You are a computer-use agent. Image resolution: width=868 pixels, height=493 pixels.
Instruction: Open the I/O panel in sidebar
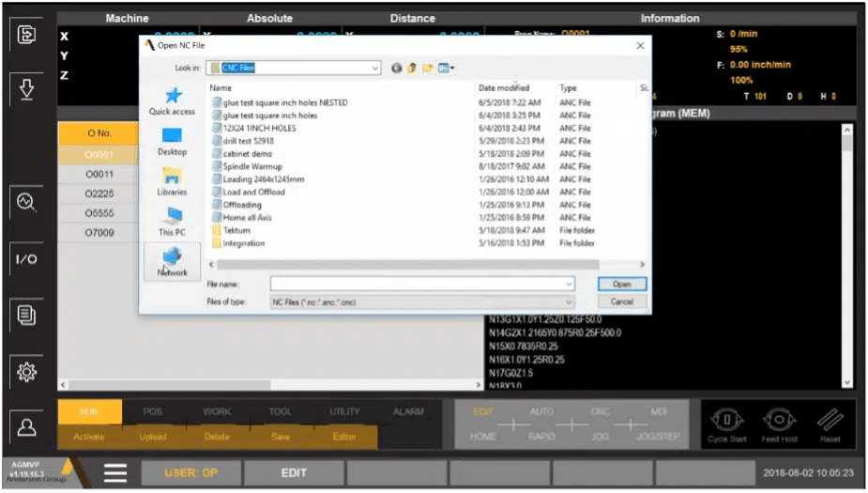[x=26, y=259]
